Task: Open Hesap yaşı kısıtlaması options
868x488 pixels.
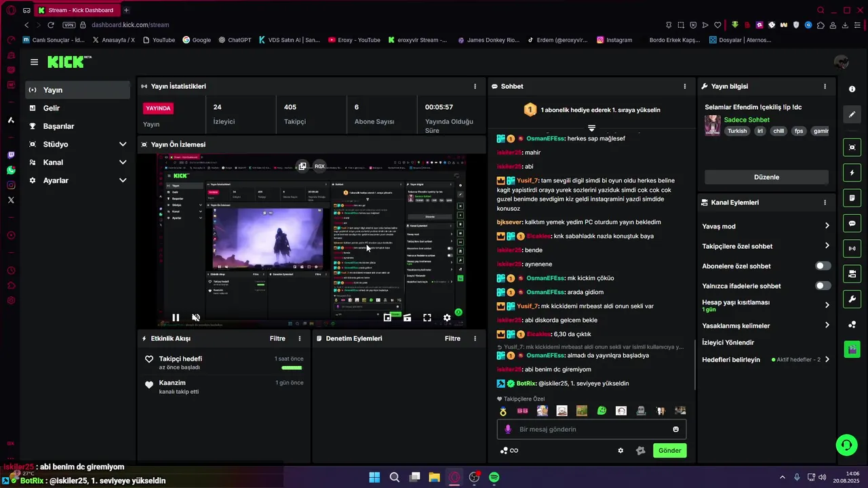Action: pos(827,305)
